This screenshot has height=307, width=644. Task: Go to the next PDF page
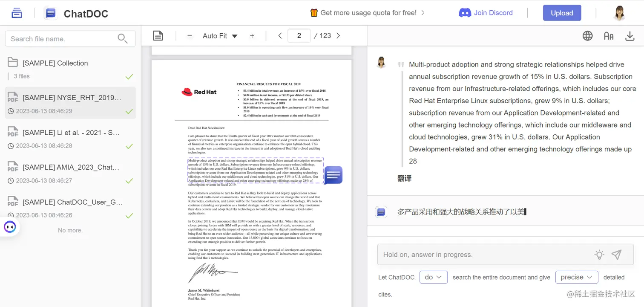(338, 36)
